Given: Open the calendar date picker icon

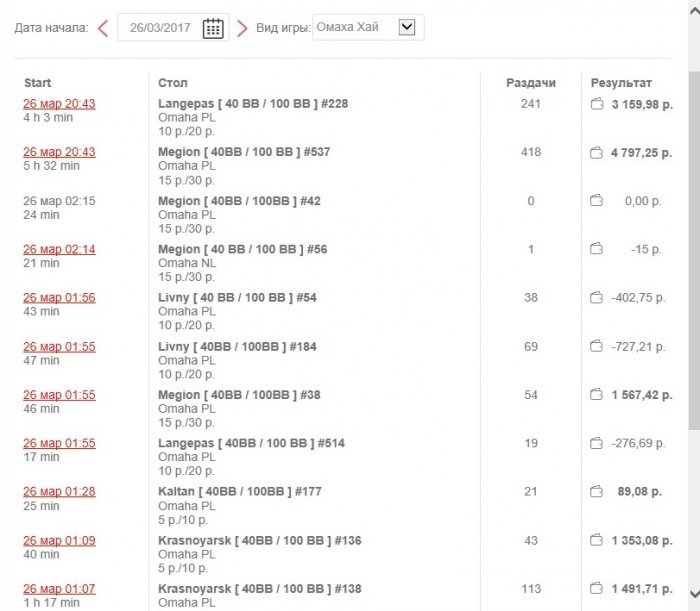Looking at the screenshot, I should click(x=213, y=28).
